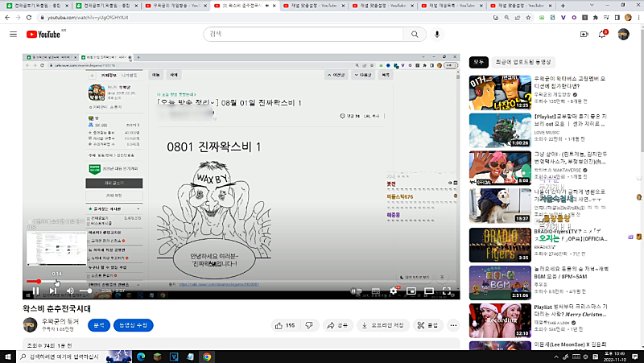Click the address bar showing youtube.com URL
The image size is (644, 363).
263,18
